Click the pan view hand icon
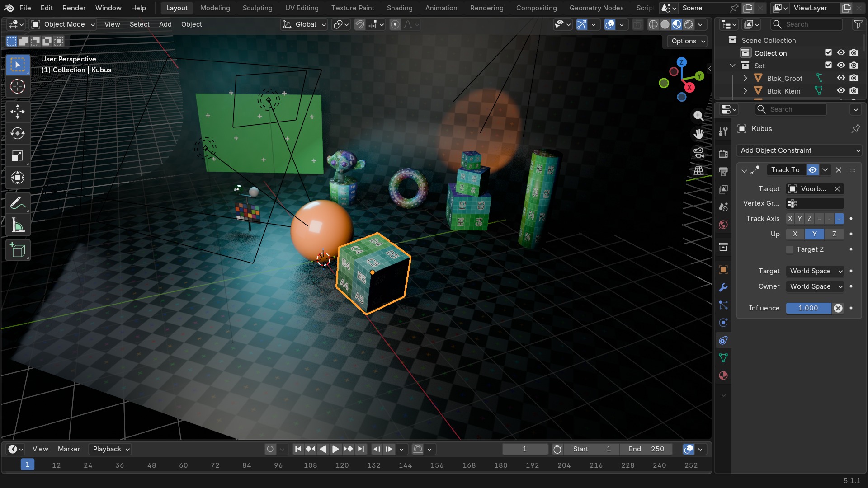Viewport: 868px width, 488px height. tap(698, 134)
